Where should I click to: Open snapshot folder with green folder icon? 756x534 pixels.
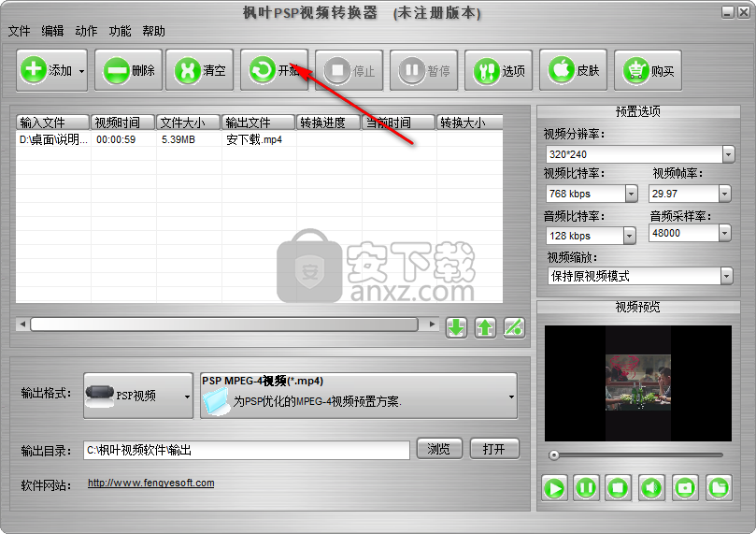point(719,487)
